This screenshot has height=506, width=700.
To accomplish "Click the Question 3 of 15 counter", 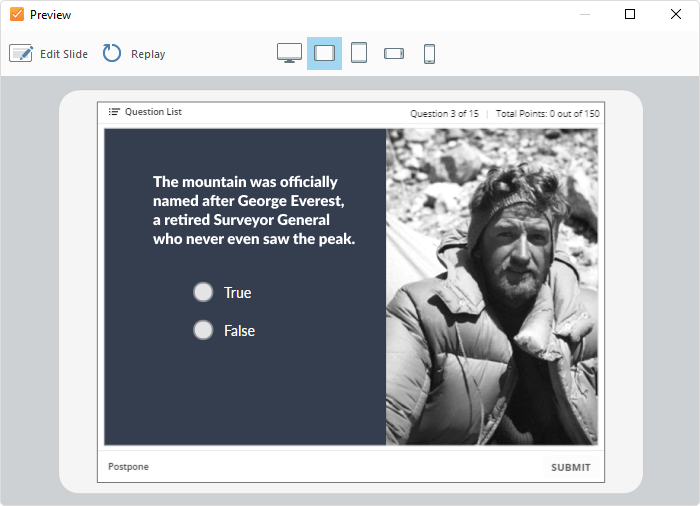I will pos(444,113).
